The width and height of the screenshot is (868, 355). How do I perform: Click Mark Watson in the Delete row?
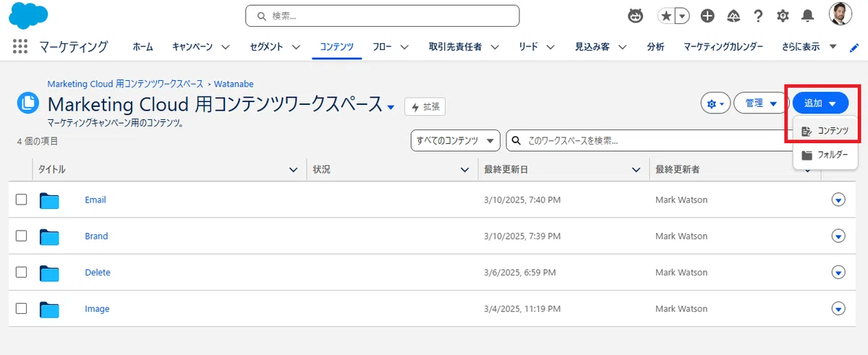(x=681, y=273)
